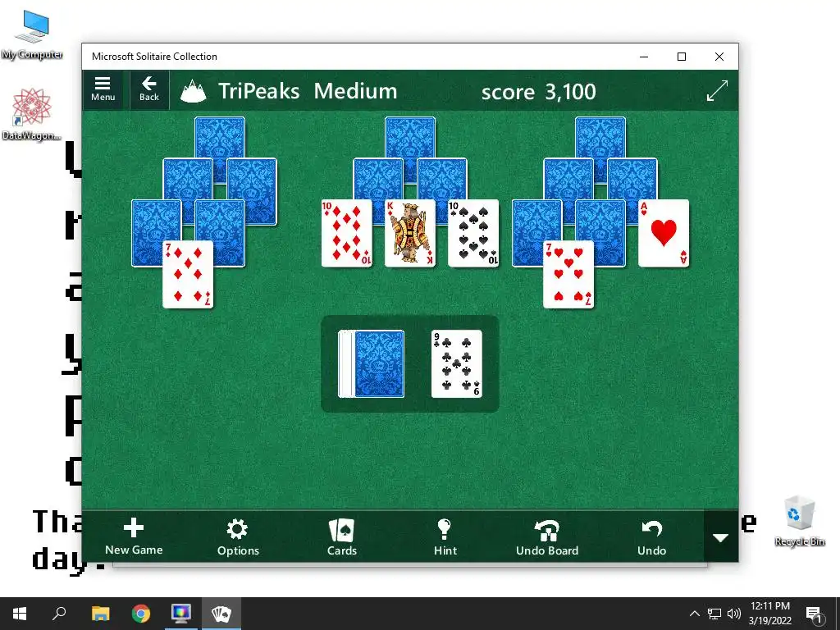The height and width of the screenshot is (630, 840).
Task: Enter full screen with the diagonal arrows icon
Action: pyautogui.click(x=717, y=90)
